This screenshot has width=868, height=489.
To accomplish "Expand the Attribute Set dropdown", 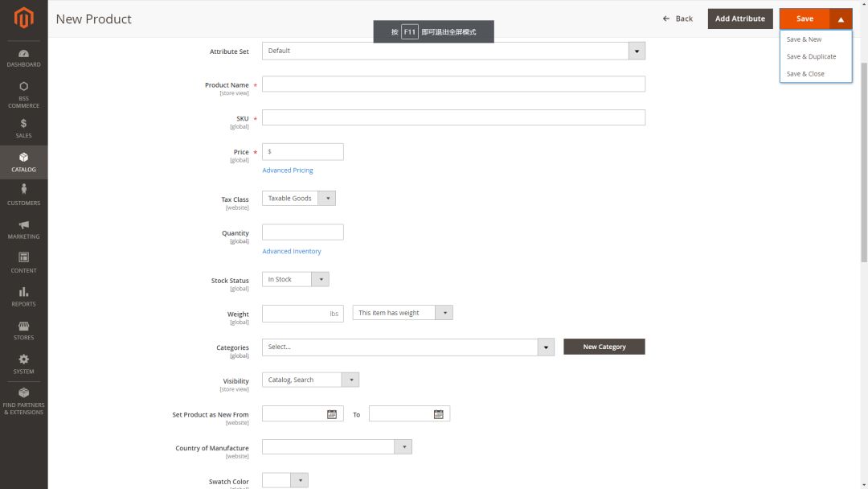I will pyautogui.click(x=637, y=51).
